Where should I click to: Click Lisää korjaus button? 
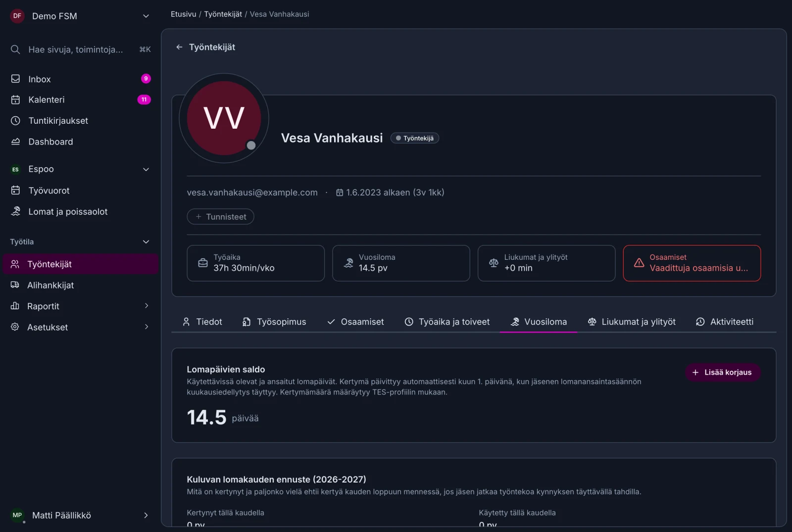point(723,372)
